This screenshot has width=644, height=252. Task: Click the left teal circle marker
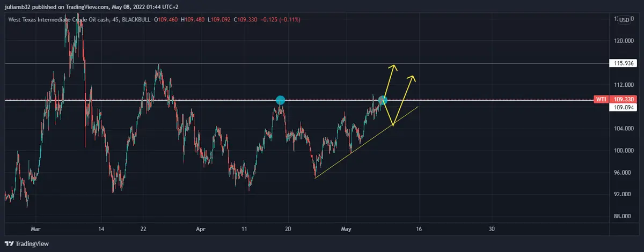(280, 100)
